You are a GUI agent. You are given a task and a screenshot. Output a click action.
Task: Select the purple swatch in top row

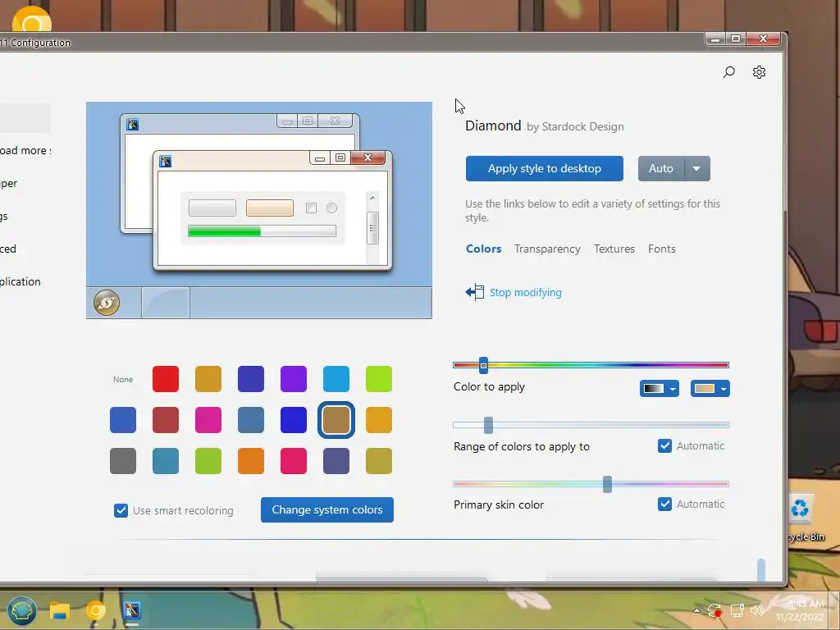294,379
